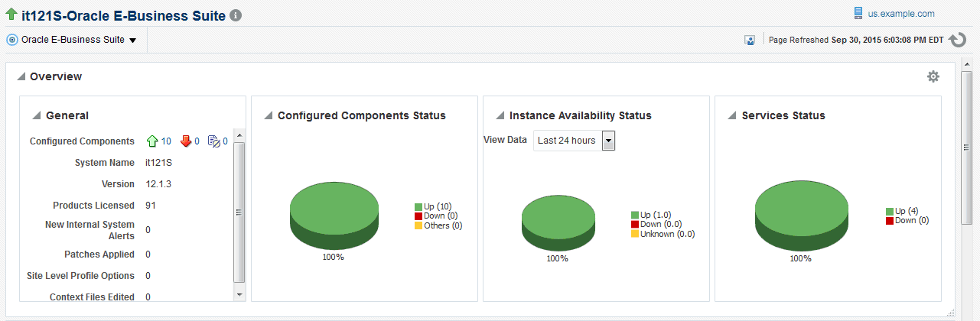The width and height of the screenshot is (980, 321).
Task: Click the General panel scroll down arrow
Action: coord(239,293)
